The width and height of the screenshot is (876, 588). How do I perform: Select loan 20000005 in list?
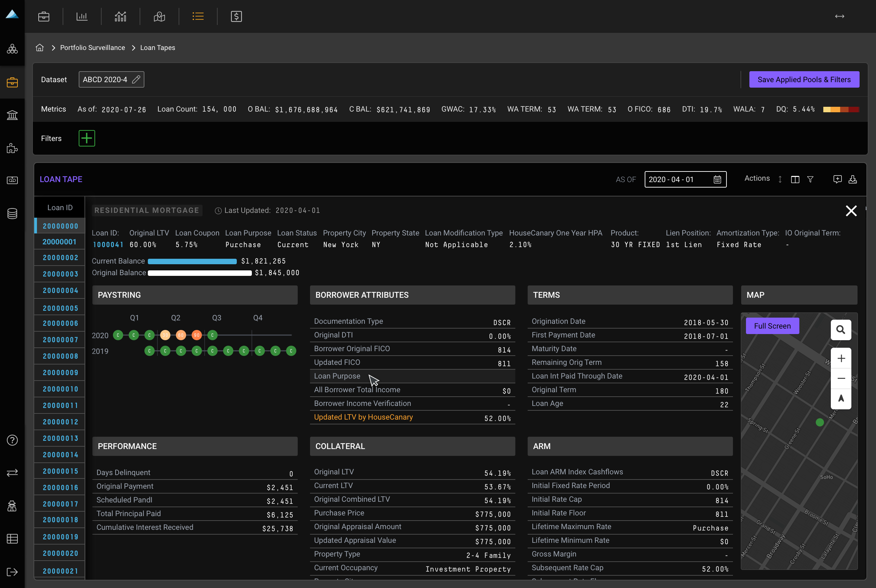click(60, 308)
